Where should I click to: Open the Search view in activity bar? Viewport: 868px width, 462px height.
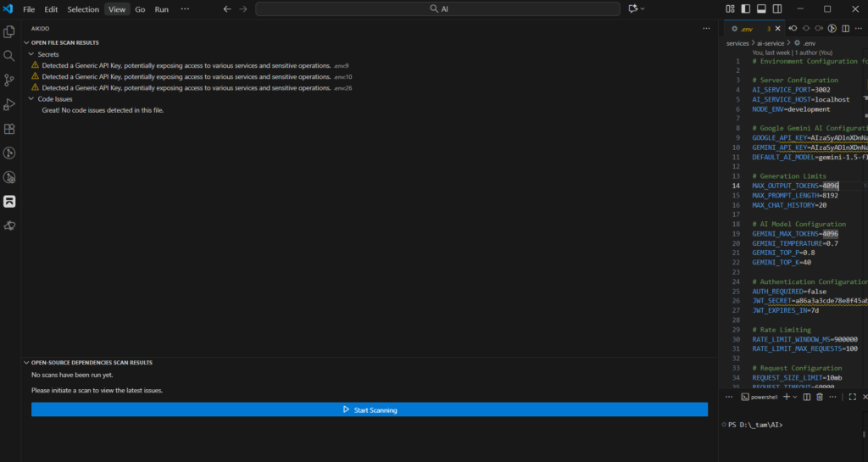(x=9, y=56)
